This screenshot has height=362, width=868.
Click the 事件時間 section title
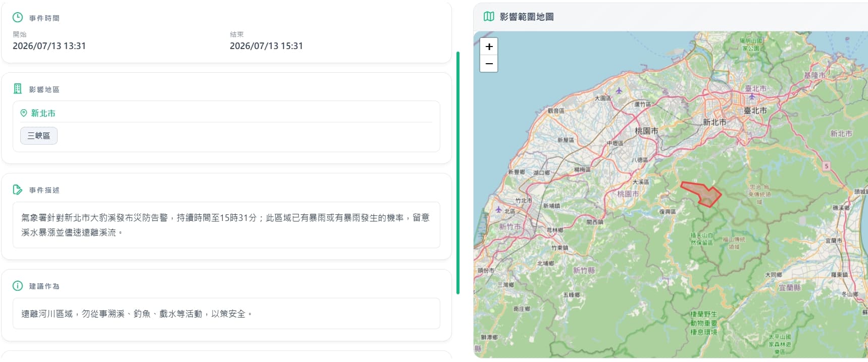[44, 18]
